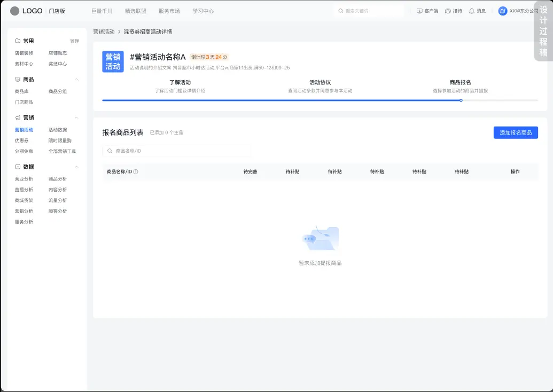
Task: Open 店铺动态 in sidebar
Action: tap(58, 53)
